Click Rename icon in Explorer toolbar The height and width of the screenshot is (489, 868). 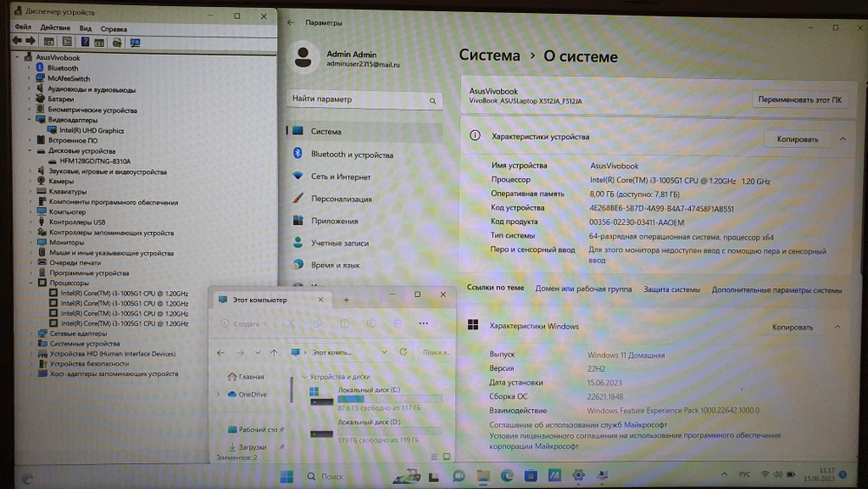[x=371, y=323]
